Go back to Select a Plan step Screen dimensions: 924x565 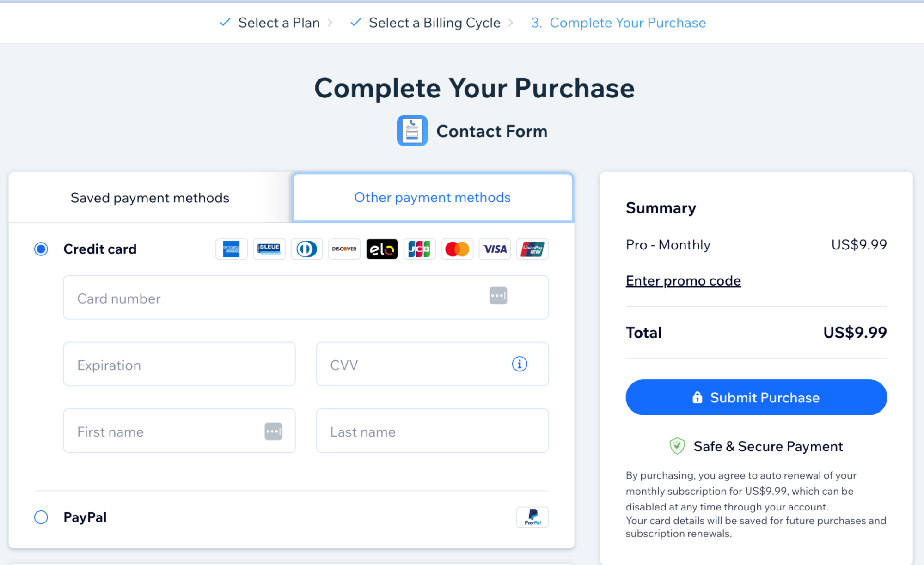(279, 23)
